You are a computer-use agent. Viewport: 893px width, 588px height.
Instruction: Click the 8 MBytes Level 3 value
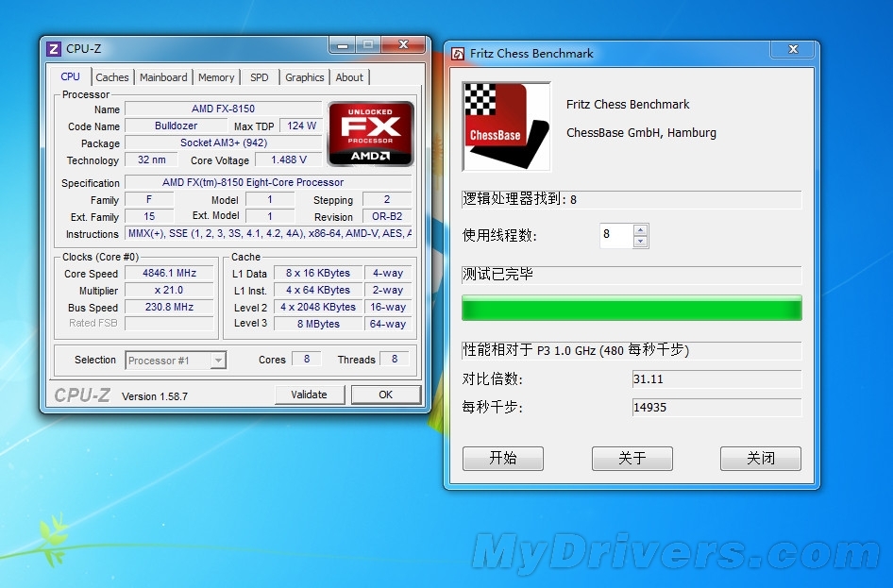coord(318,324)
